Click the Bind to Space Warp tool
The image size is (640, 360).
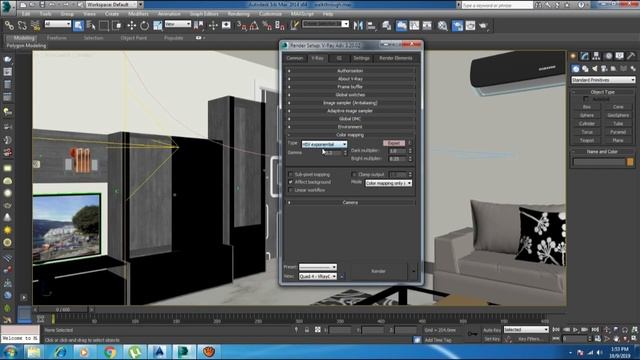point(36,26)
